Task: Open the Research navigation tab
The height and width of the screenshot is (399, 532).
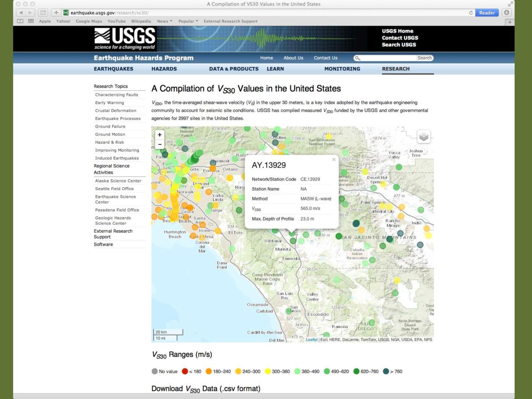Action: point(396,69)
